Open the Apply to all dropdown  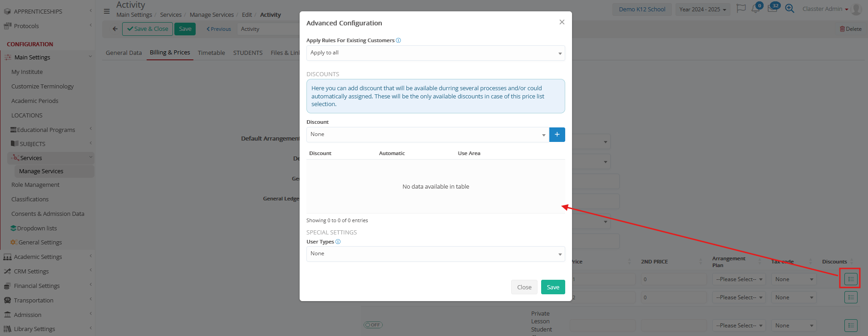point(435,53)
